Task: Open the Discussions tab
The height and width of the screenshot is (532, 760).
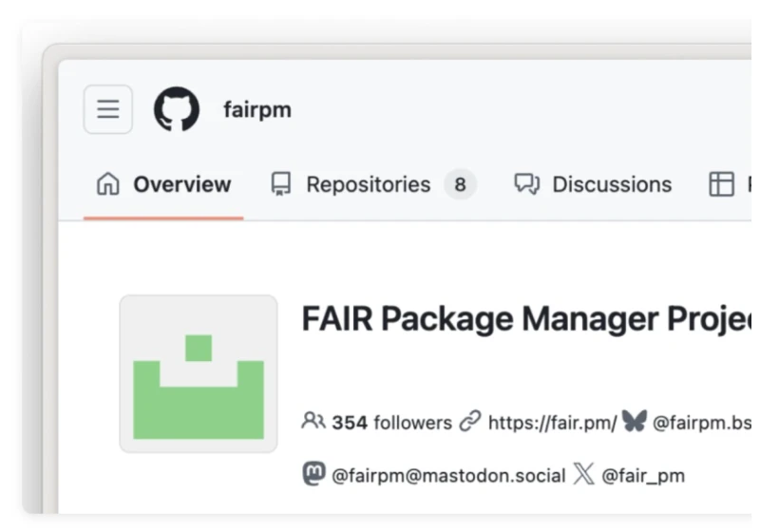Action: (x=593, y=184)
